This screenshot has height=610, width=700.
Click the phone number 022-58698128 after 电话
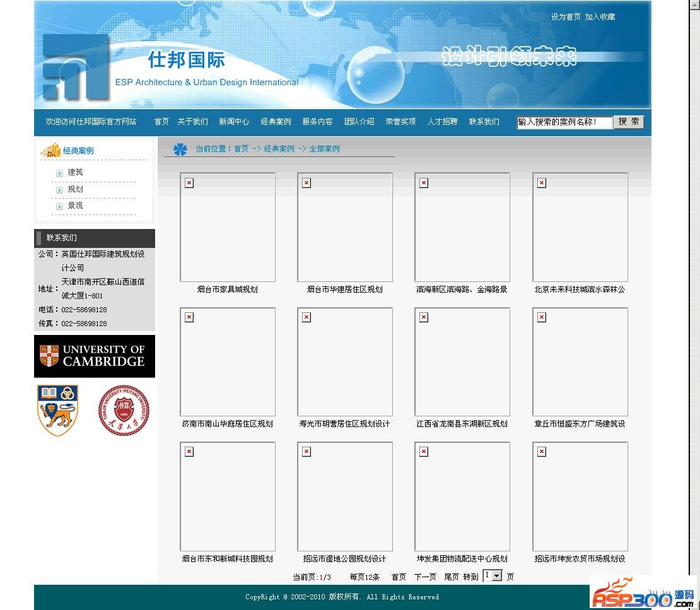84,310
